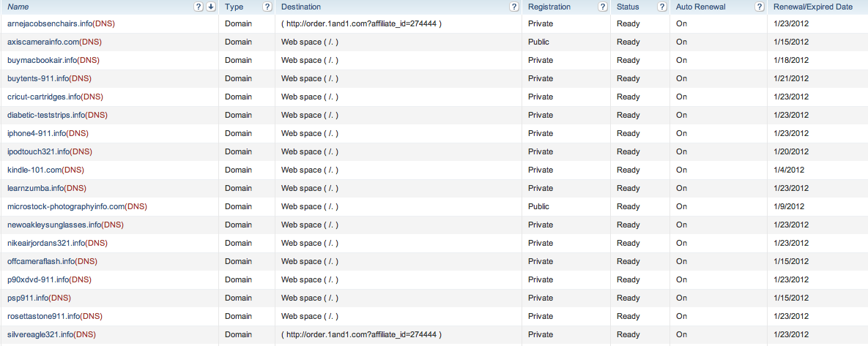
Task: Open help icon for Destination column
Action: pos(514,7)
